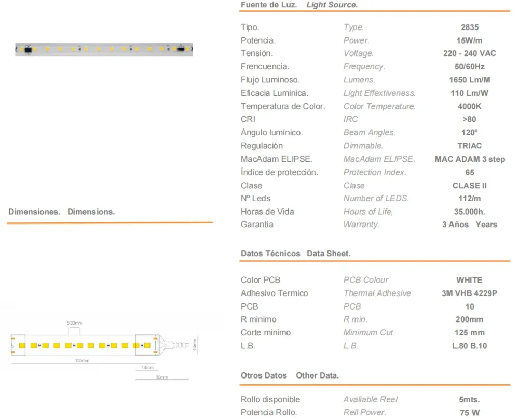Click the 'Tipo.' label
The image size is (519, 420).
click(250, 27)
